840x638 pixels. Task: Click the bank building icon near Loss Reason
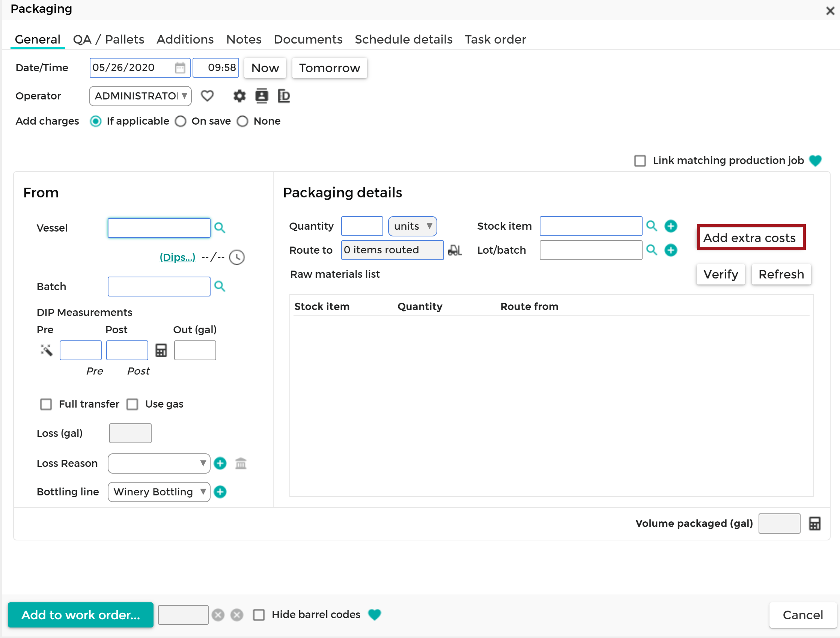pyautogui.click(x=241, y=463)
